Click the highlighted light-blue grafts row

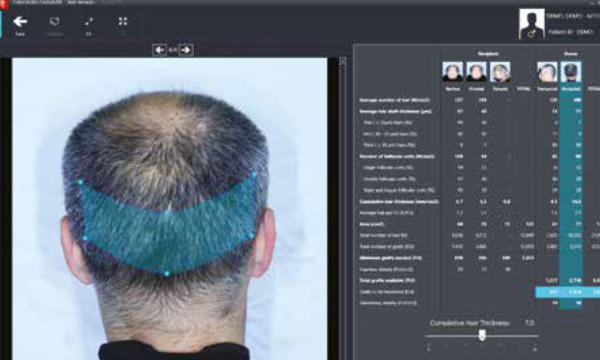567,292
